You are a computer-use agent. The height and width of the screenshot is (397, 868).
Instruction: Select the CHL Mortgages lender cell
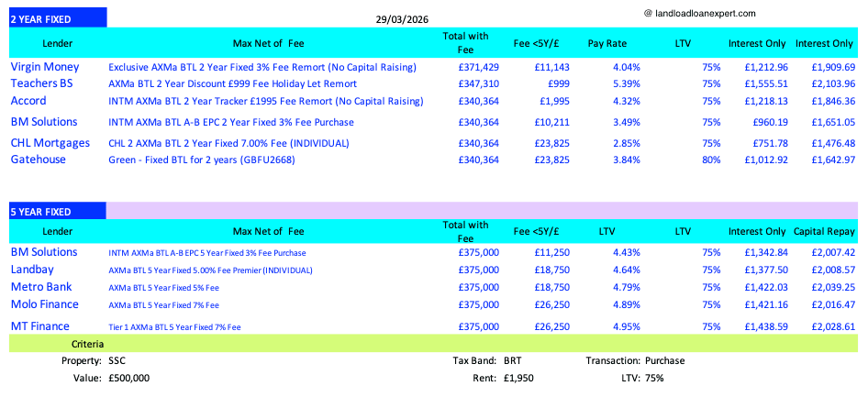click(50, 143)
